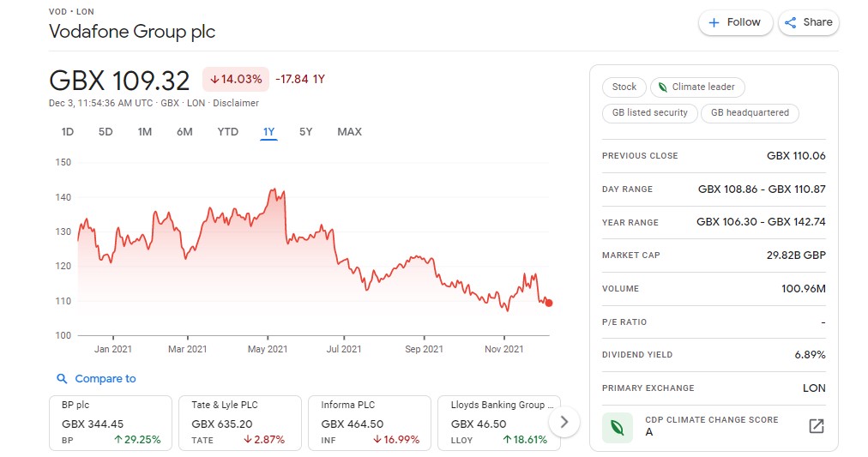Switch chart to 5Y range

point(305,132)
